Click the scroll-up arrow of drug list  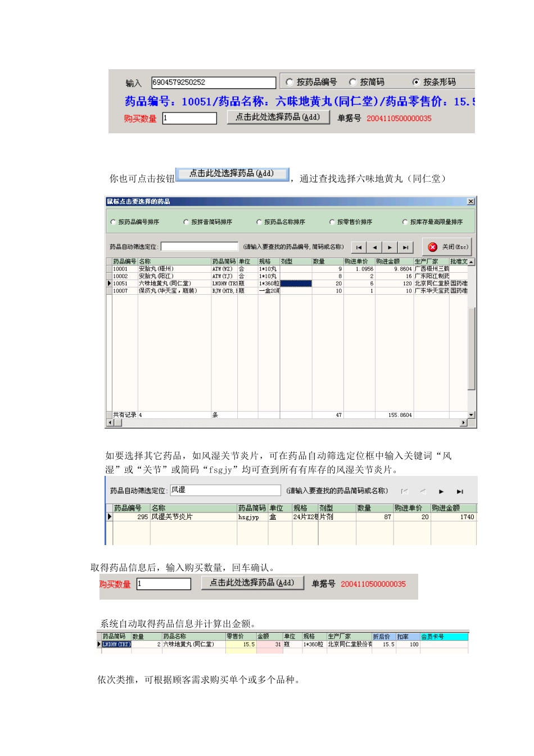(x=471, y=262)
